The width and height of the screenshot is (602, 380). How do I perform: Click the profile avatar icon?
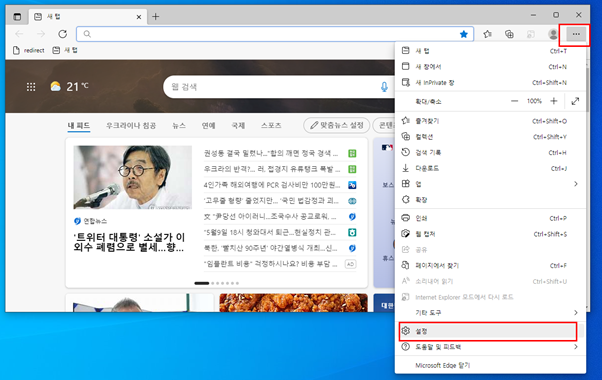553,34
